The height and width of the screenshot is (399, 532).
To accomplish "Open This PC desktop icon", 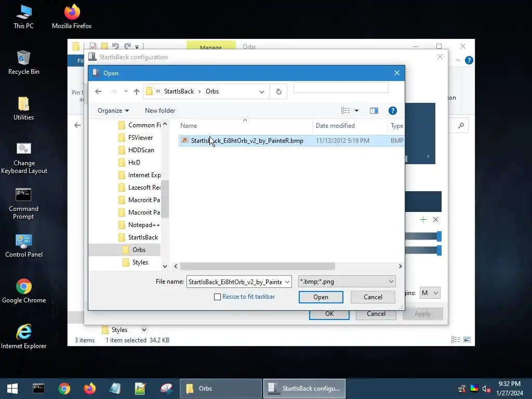I will click(x=23, y=17).
